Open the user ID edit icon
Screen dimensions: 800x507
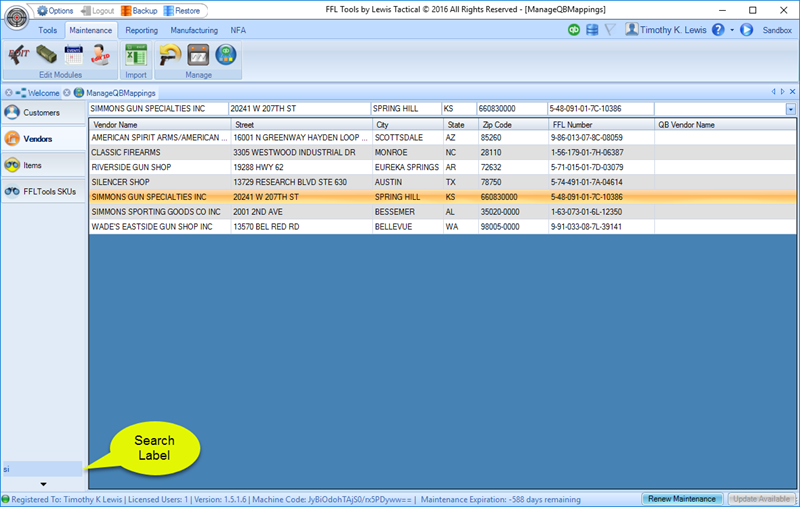[x=100, y=55]
